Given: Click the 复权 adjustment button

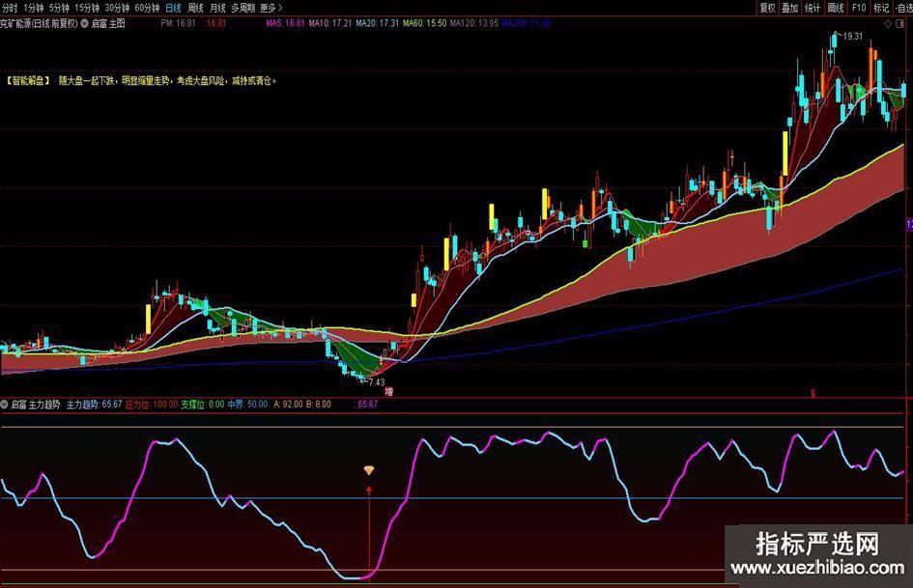Looking at the screenshot, I should [x=767, y=8].
